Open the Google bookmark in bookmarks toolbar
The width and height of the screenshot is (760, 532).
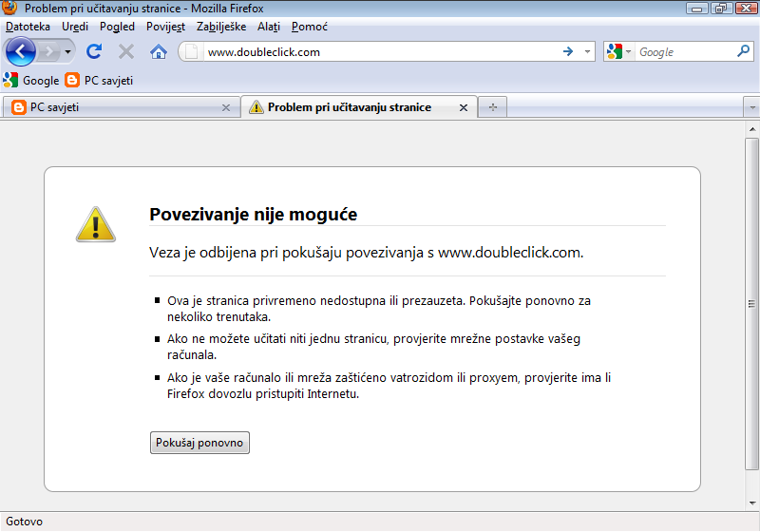tap(31, 81)
